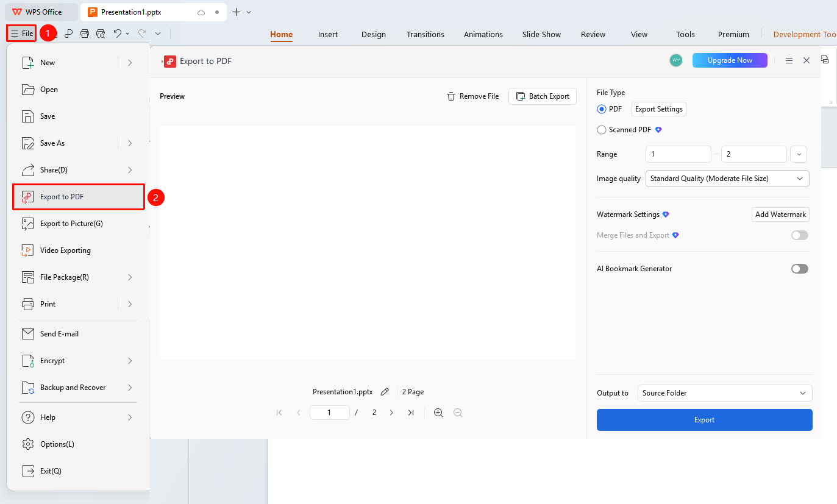Image resolution: width=837 pixels, height=504 pixels.
Task: Click the user avatar icon
Action: click(676, 60)
